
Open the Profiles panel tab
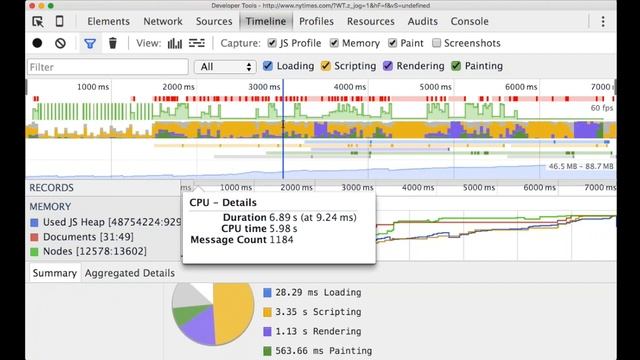pos(316,21)
